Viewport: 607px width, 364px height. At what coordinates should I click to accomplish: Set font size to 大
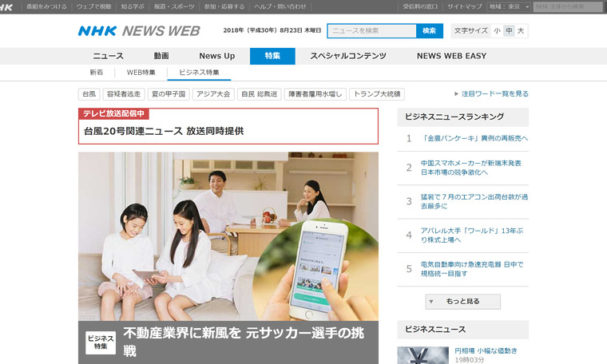(521, 31)
